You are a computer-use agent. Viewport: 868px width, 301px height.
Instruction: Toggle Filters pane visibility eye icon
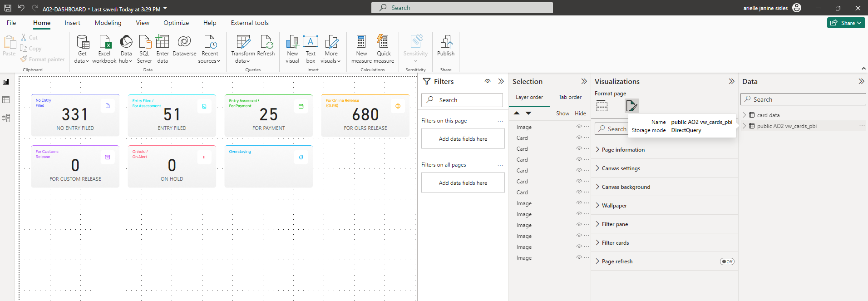pos(488,81)
